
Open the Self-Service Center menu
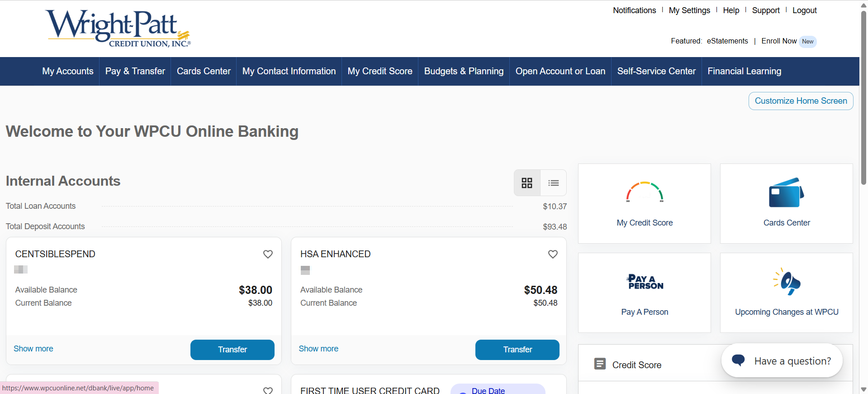point(656,71)
